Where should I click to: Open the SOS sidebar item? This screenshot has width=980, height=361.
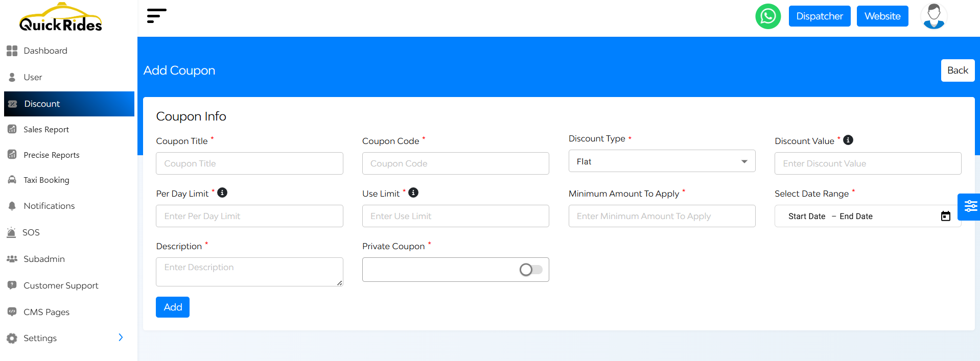coord(31,232)
